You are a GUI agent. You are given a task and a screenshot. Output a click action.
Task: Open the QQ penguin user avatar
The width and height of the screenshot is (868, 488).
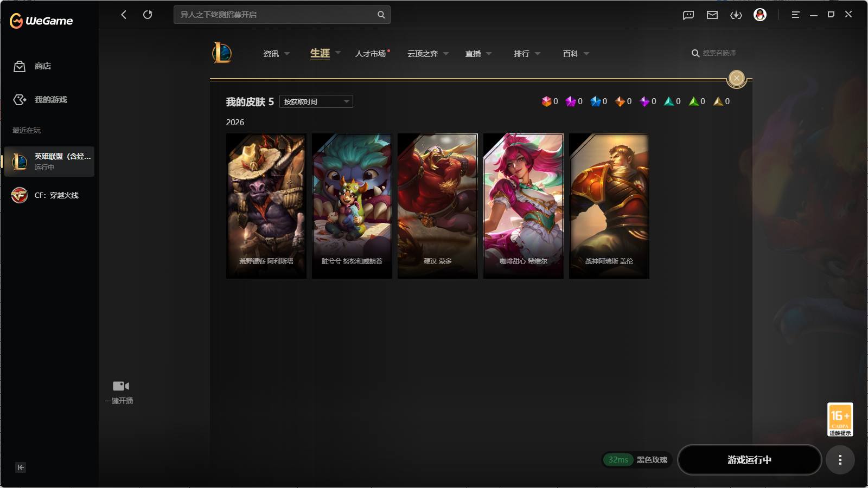point(760,15)
